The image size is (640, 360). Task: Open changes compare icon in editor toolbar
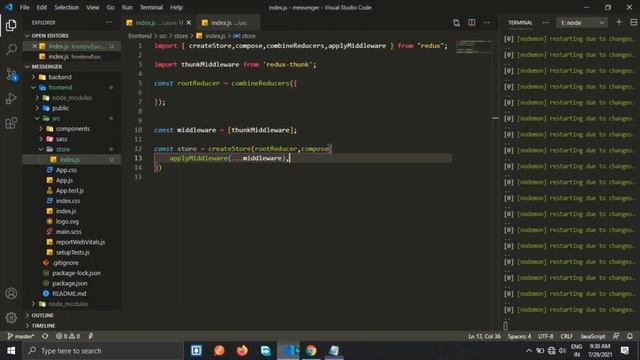pos(456,22)
